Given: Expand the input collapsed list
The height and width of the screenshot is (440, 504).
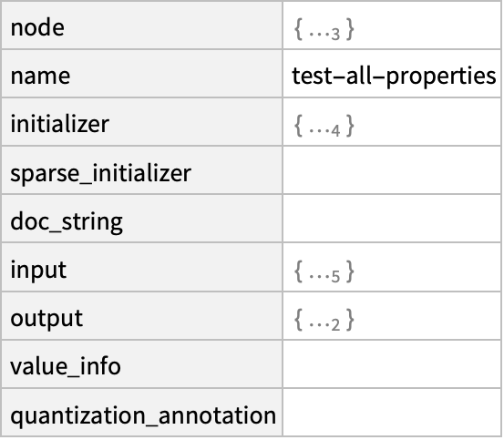Looking at the screenshot, I should [x=324, y=272].
